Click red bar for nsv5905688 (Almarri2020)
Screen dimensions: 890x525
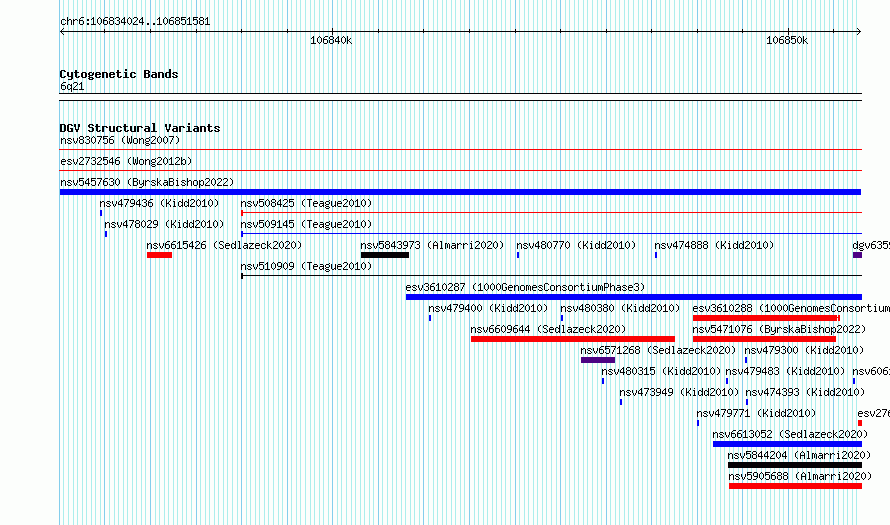coord(796,486)
